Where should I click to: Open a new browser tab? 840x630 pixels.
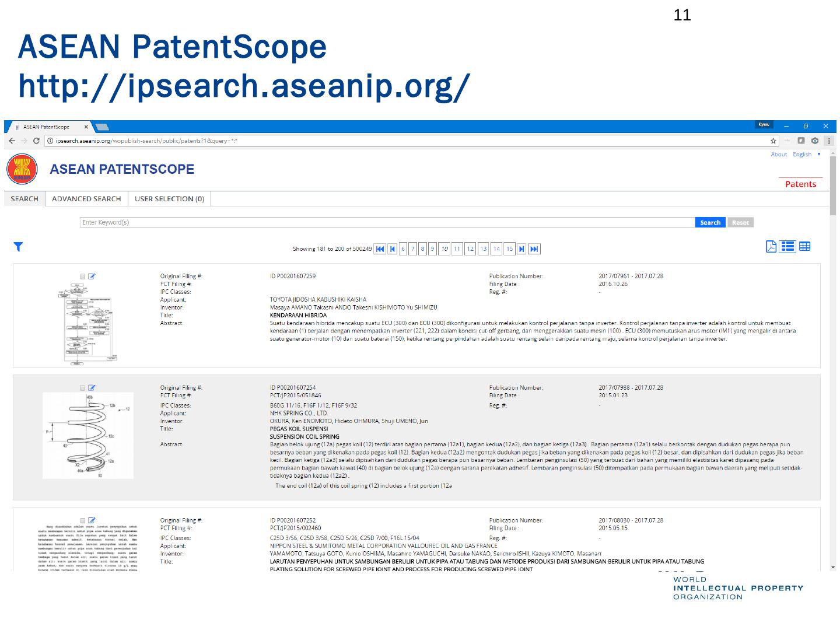[x=102, y=127]
